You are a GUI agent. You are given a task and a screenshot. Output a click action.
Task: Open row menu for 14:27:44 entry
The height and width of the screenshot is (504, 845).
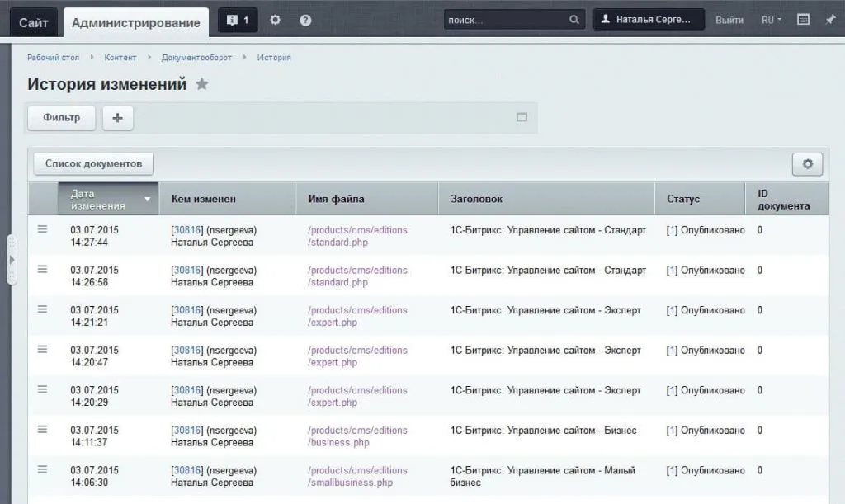click(43, 230)
